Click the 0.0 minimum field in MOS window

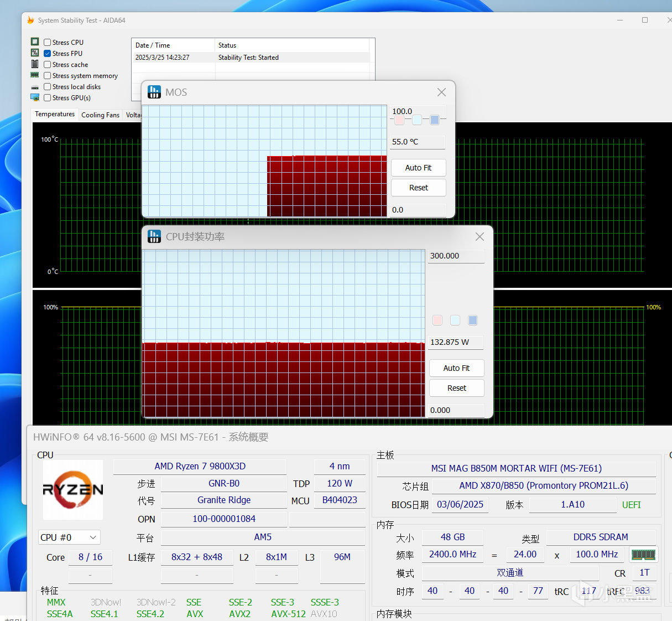coord(418,210)
